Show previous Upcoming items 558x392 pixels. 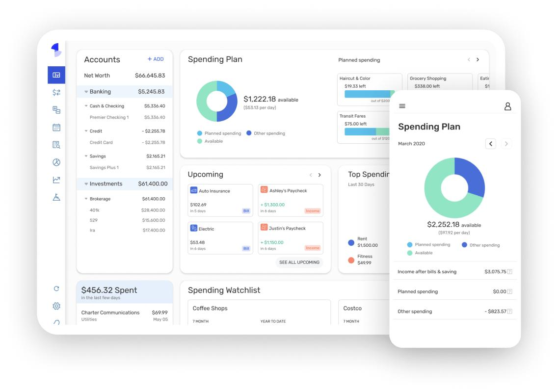coord(311,175)
